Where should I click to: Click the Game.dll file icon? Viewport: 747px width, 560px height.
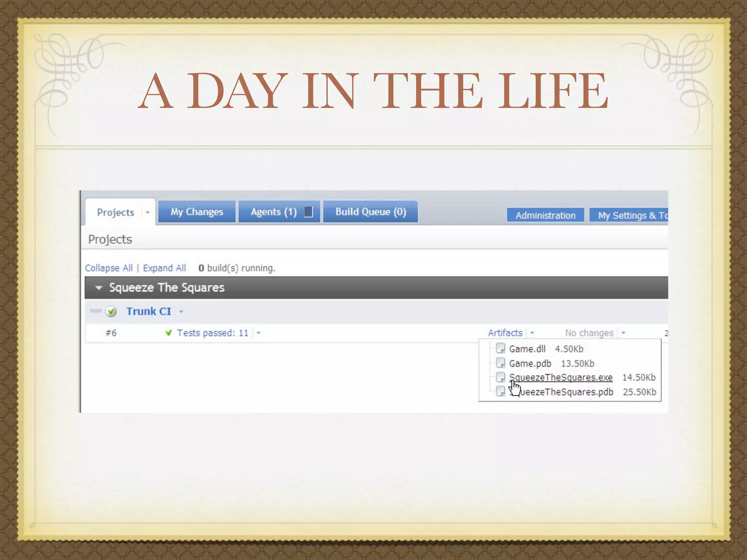tap(500, 348)
